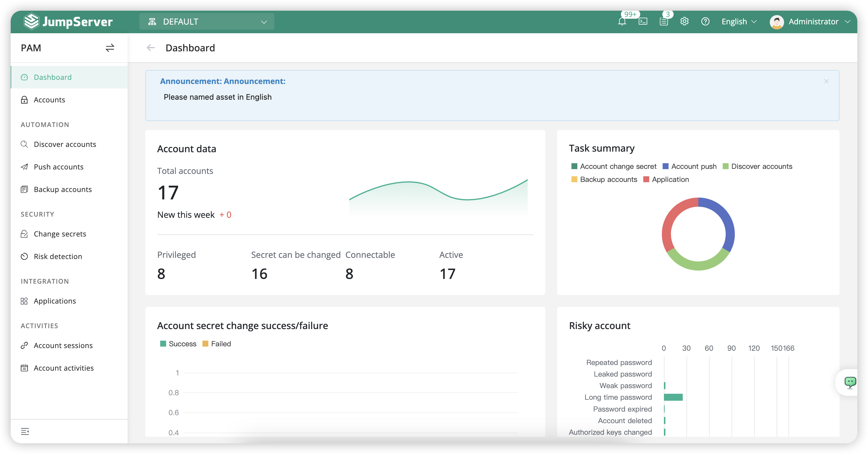Open Risk detection menu item
The image size is (868, 454).
(58, 256)
